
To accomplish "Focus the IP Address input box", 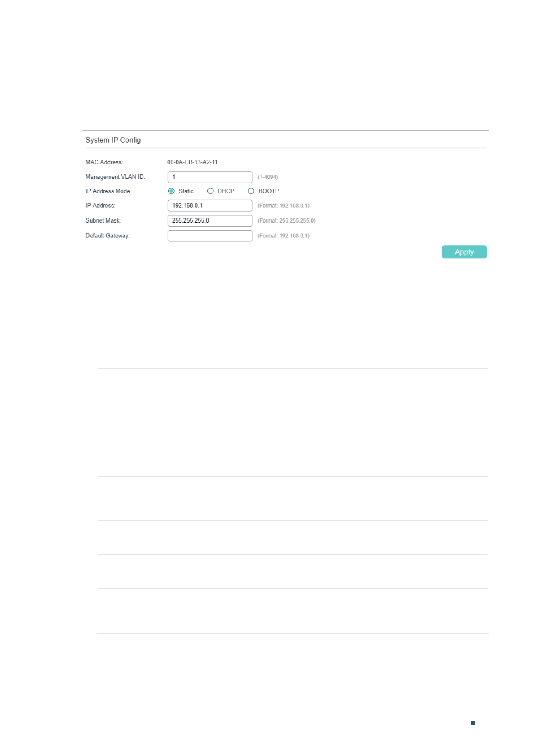I will [210, 206].
